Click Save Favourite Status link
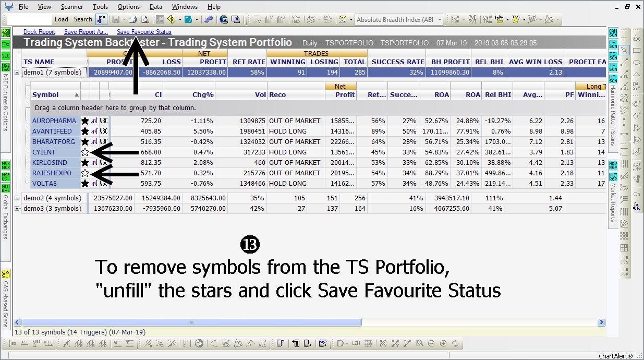Screen dimensions: 644x360 coord(144,32)
